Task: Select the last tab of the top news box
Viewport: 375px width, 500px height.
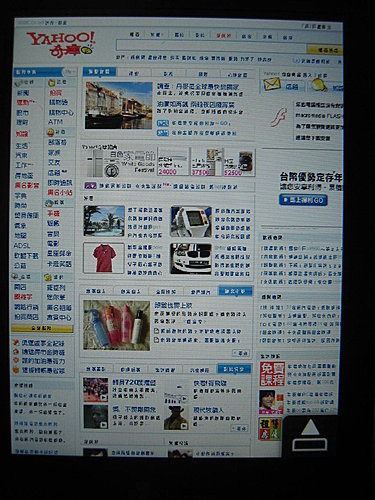Action: pos(237,75)
